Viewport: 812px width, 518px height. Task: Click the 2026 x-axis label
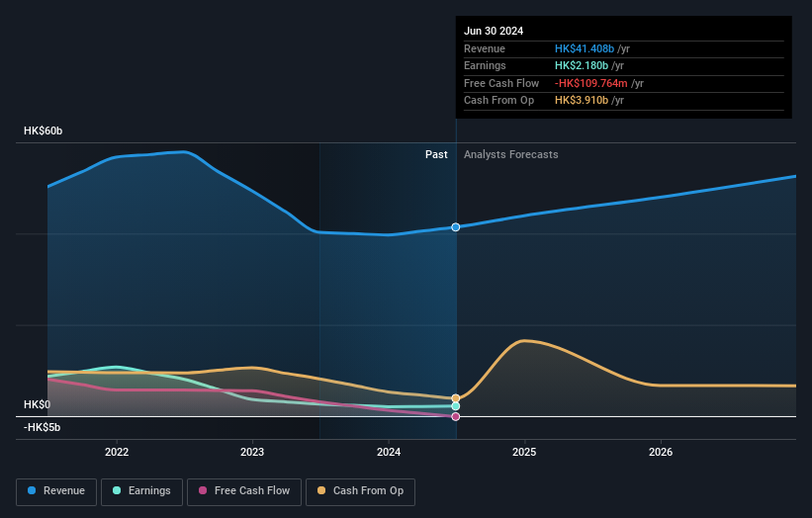[661, 452]
